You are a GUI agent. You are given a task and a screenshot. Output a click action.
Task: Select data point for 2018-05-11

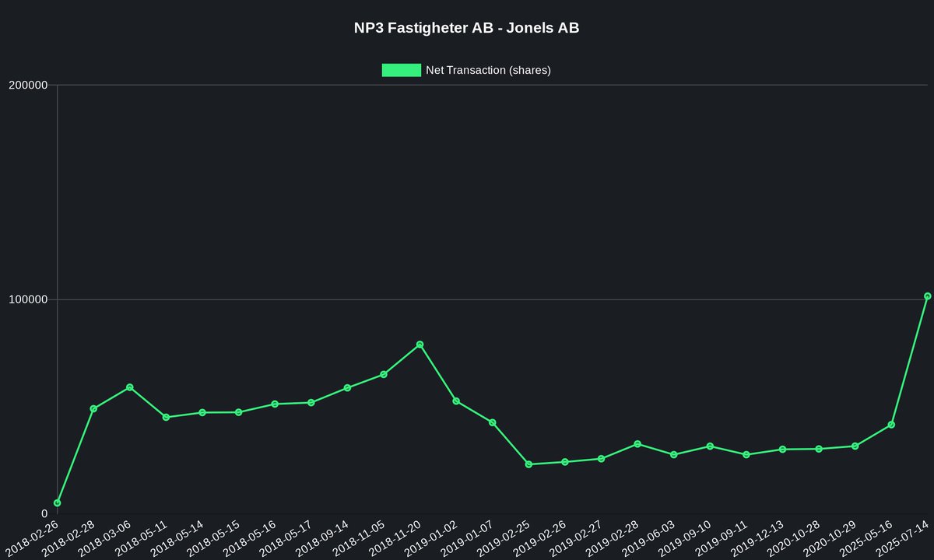pyautogui.click(x=166, y=418)
